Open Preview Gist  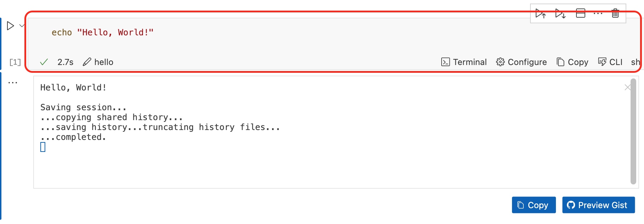[x=598, y=205]
